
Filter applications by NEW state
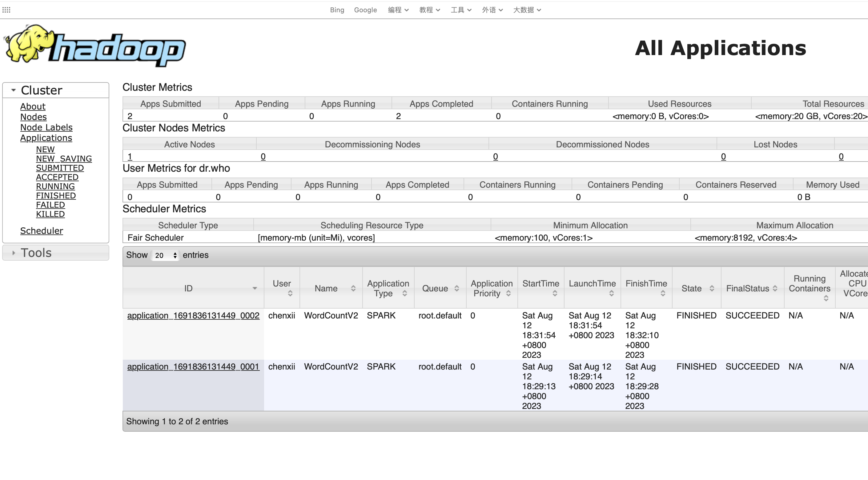(x=45, y=149)
